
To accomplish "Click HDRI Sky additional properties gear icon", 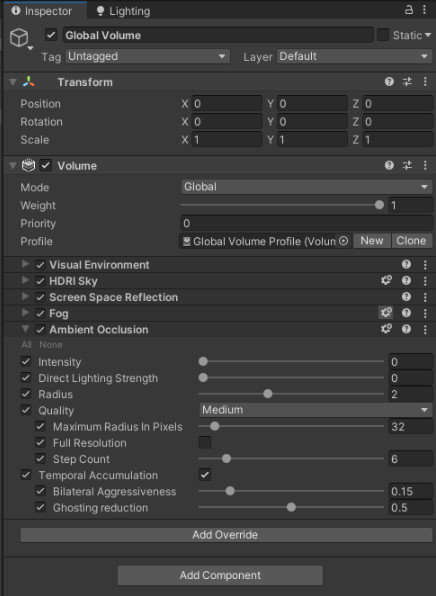I will 386,281.
